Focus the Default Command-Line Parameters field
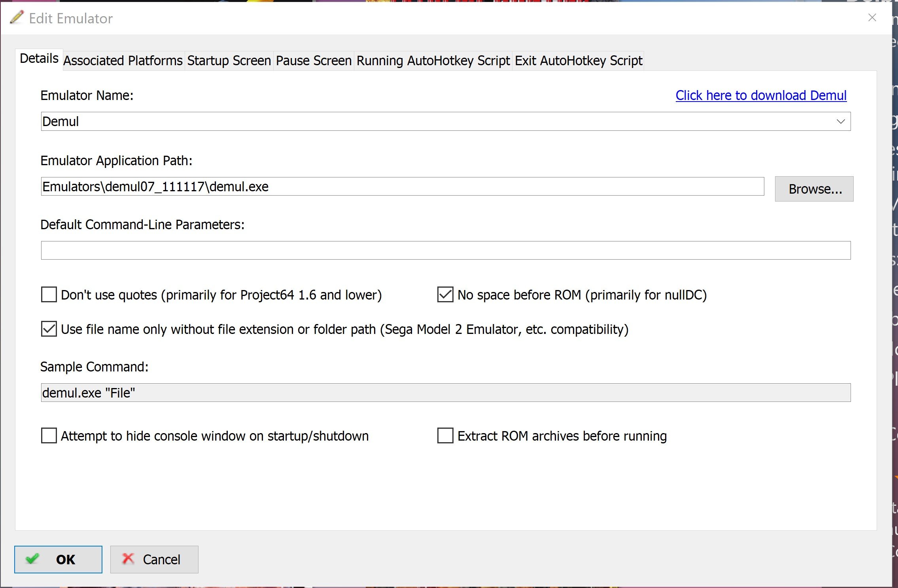This screenshot has width=898, height=588. click(x=446, y=250)
